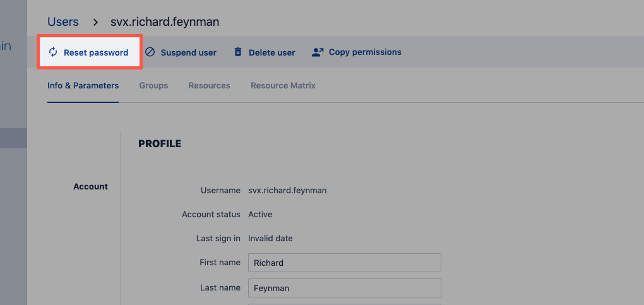Hit the Copy permissions text
Image resolution: width=644 pixels, height=305 pixels.
365,52
